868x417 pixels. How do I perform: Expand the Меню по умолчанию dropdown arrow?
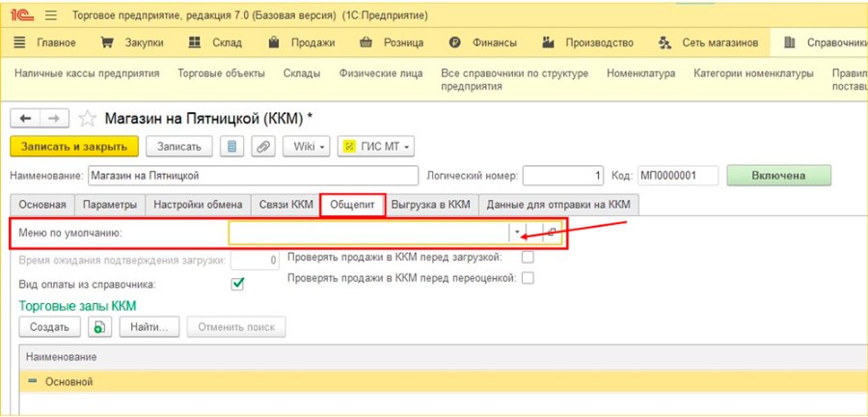click(x=518, y=234)
